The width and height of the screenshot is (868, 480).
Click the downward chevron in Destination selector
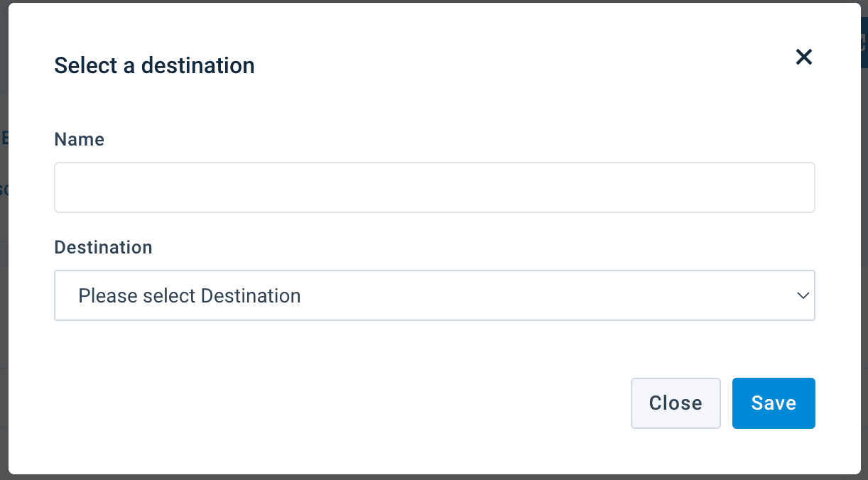[x=803, y=295]
